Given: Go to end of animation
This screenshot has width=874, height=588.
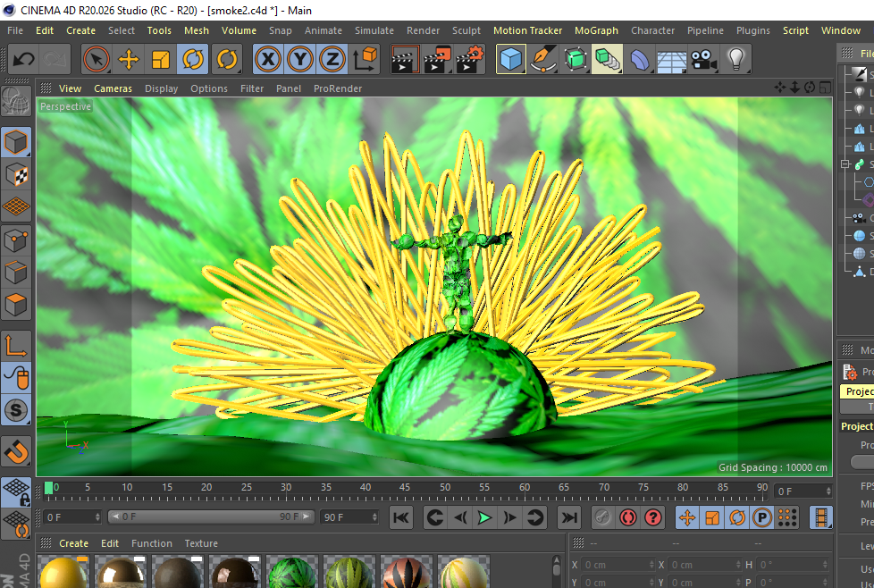Looking at the screenshot, I should click(x=568, y=517).
